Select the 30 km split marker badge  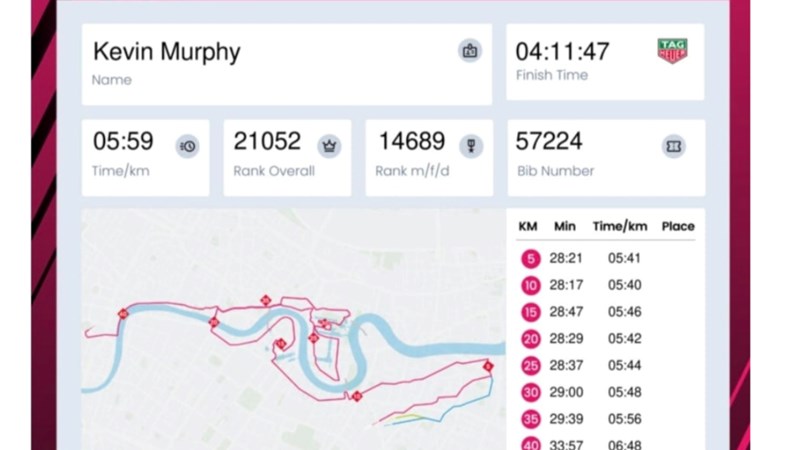(530, 392)
